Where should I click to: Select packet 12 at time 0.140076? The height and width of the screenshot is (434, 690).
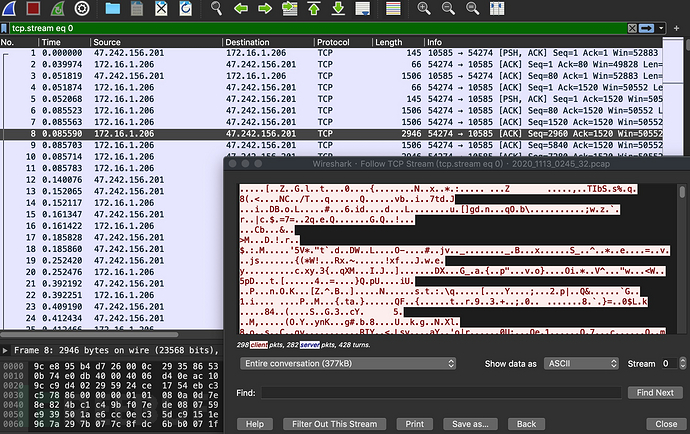tap(112, 180)
